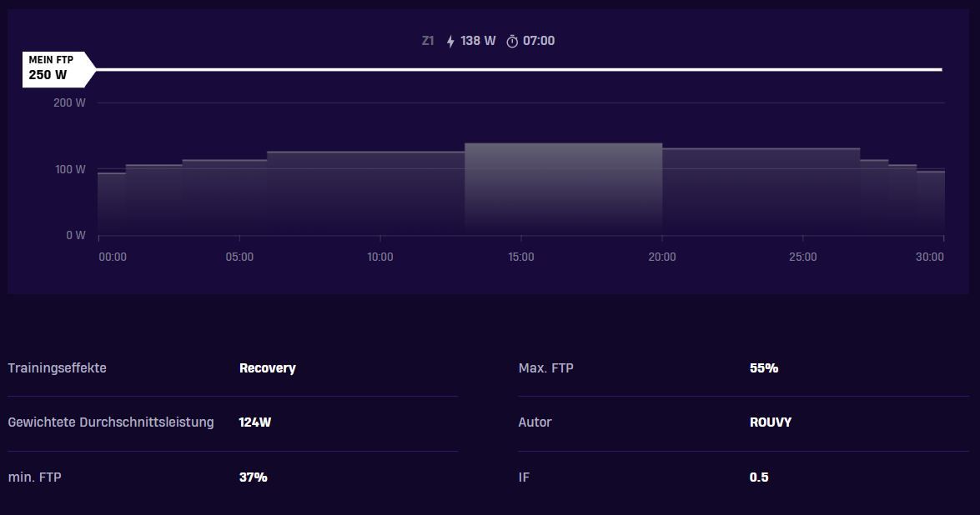Click the 15:00 time axis marker
This screenshot has height=515, width=980.
(x=520, y=257)
